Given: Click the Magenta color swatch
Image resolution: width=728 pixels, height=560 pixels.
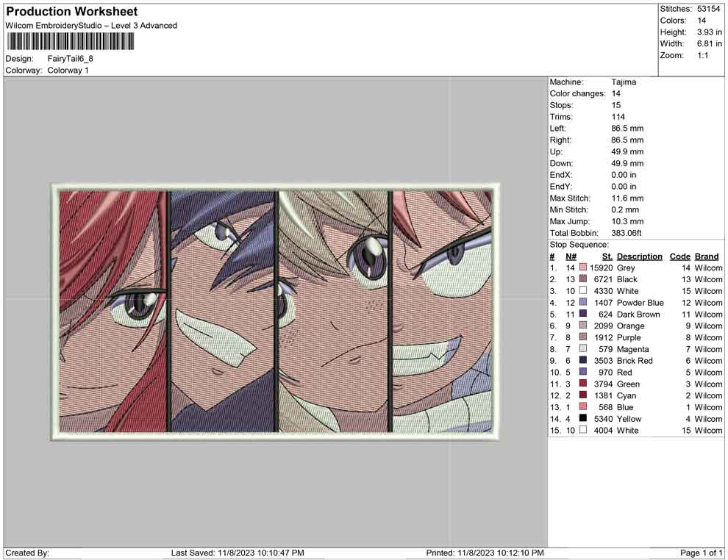Looking at the screenshot, I should pos(582,349).
